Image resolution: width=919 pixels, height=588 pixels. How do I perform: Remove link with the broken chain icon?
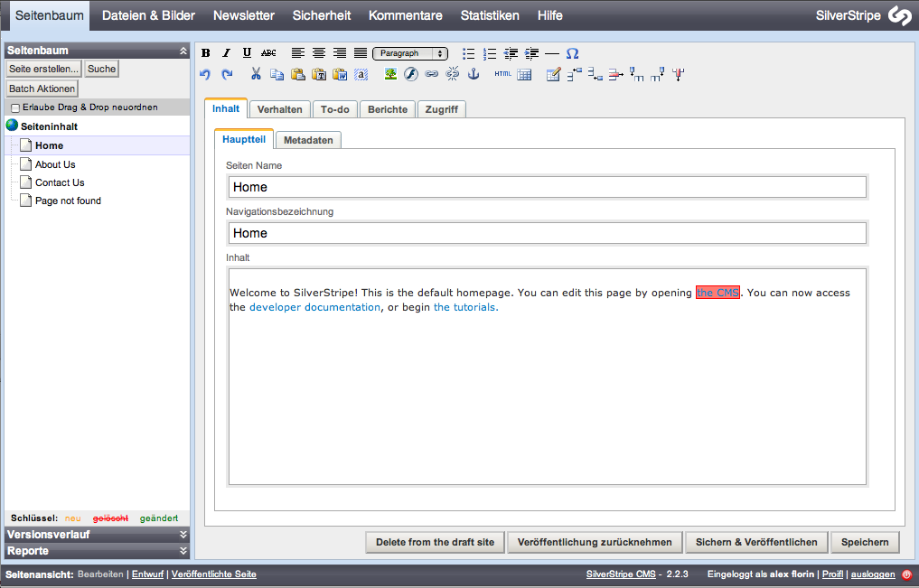point(453,74)
